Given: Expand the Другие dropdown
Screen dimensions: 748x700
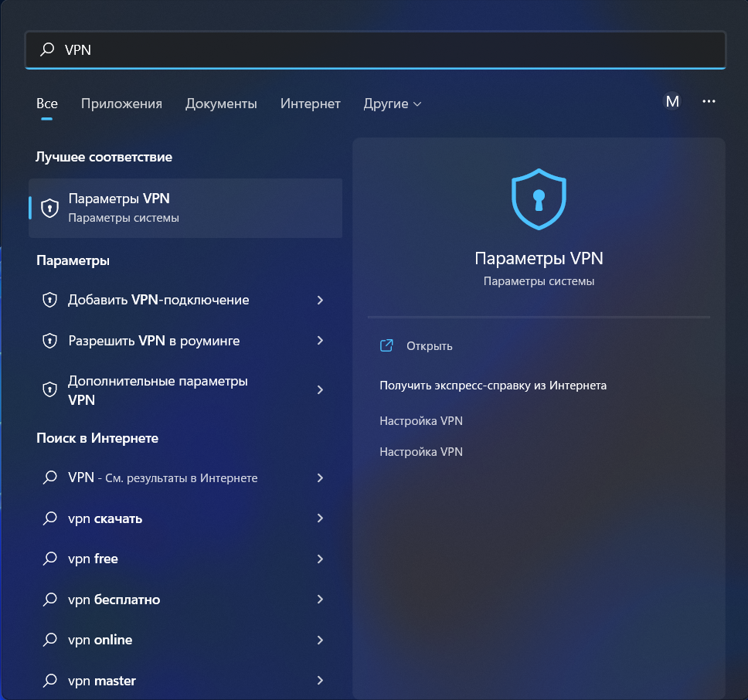Looking at the screenshot, I should click(392, 104).
